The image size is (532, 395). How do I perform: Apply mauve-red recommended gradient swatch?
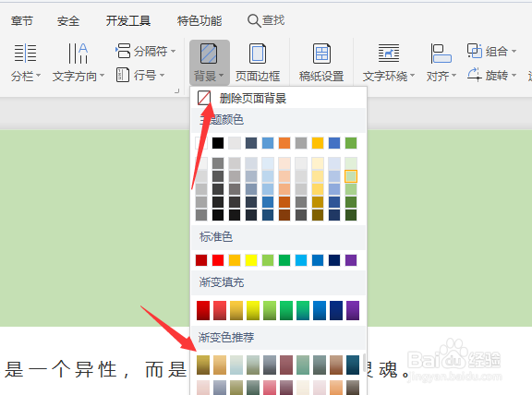click(286, 365)
